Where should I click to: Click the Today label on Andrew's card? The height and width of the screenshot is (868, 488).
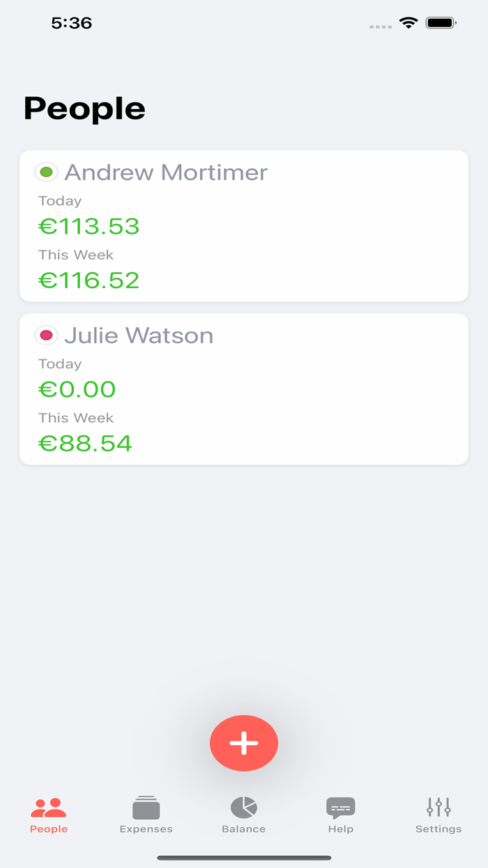60,201
